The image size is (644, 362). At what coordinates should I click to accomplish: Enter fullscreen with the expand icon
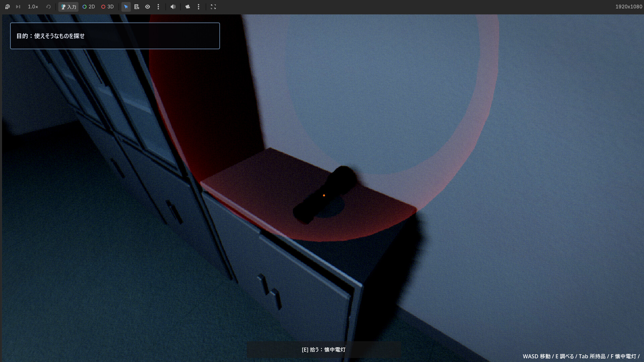[213, 7]
